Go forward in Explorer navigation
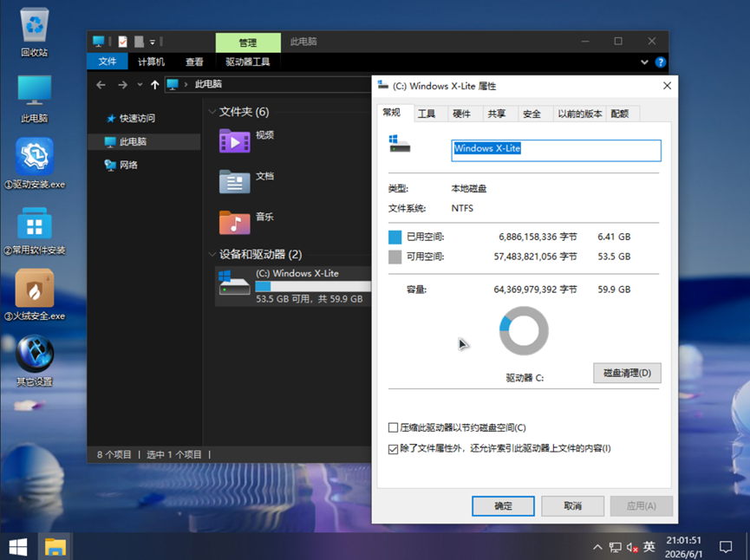750x560 pixels. [122, 85]
